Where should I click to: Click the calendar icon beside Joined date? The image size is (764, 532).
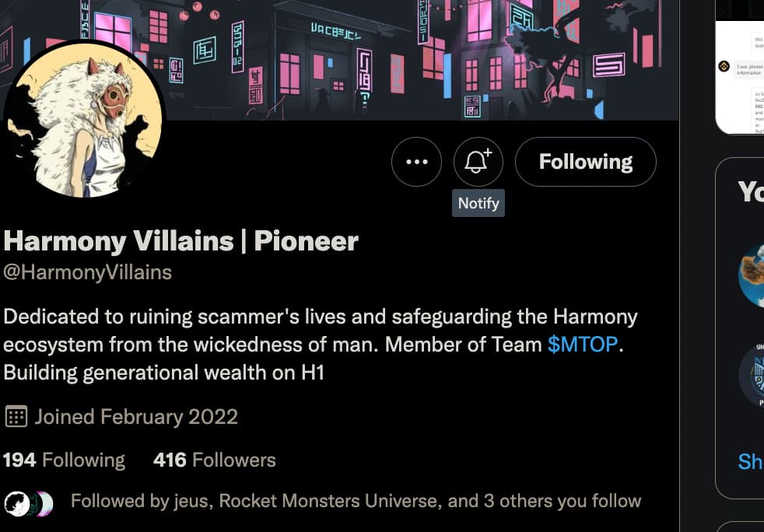16,416
